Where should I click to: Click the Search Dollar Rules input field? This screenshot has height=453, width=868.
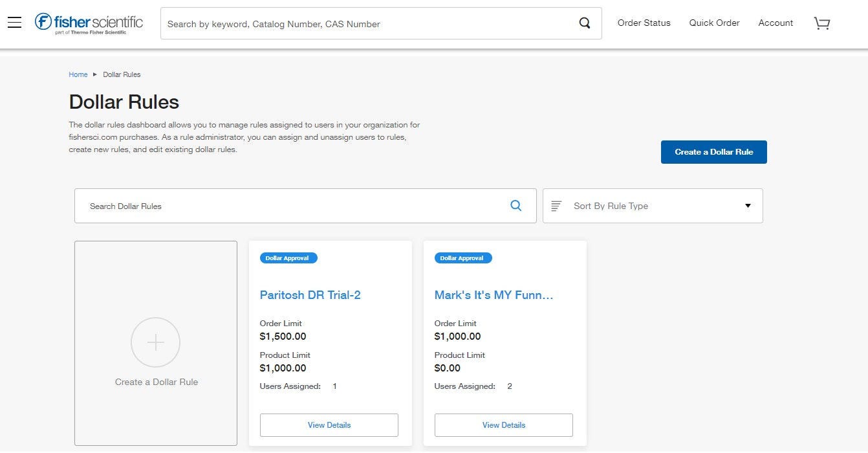[259, 205]
